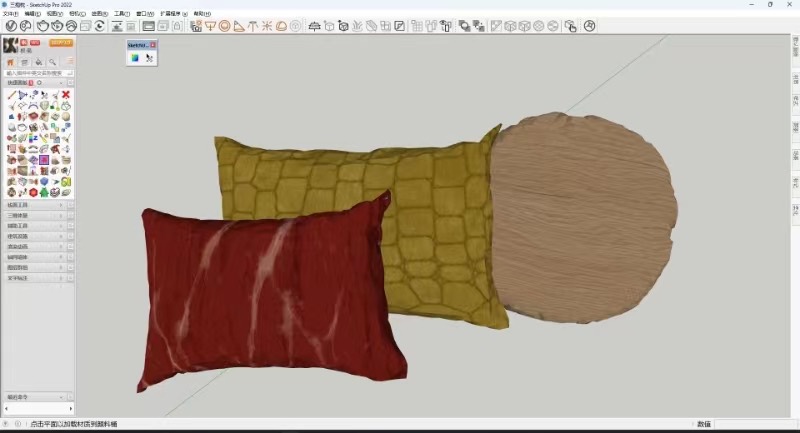This screenshot has height=433, width=800.
Task: Close the small floating SketchUp toolbar
Action: [x=153, y=45]
